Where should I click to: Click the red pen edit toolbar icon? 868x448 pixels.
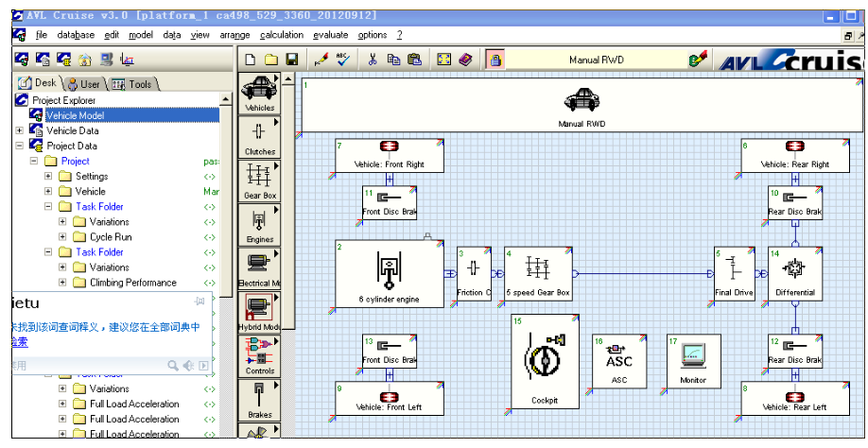point(321,60)
